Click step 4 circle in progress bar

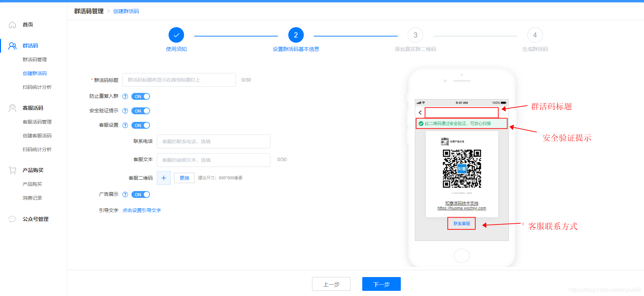tap(535, 35)
